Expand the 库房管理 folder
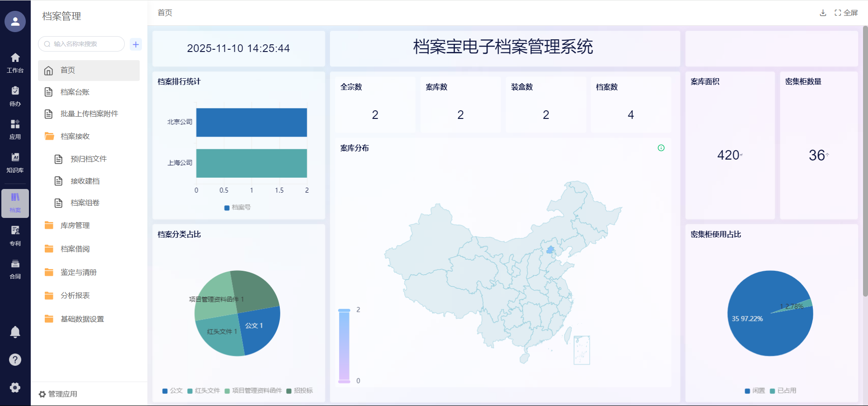 pyautogui.click(x=75, y=225)
